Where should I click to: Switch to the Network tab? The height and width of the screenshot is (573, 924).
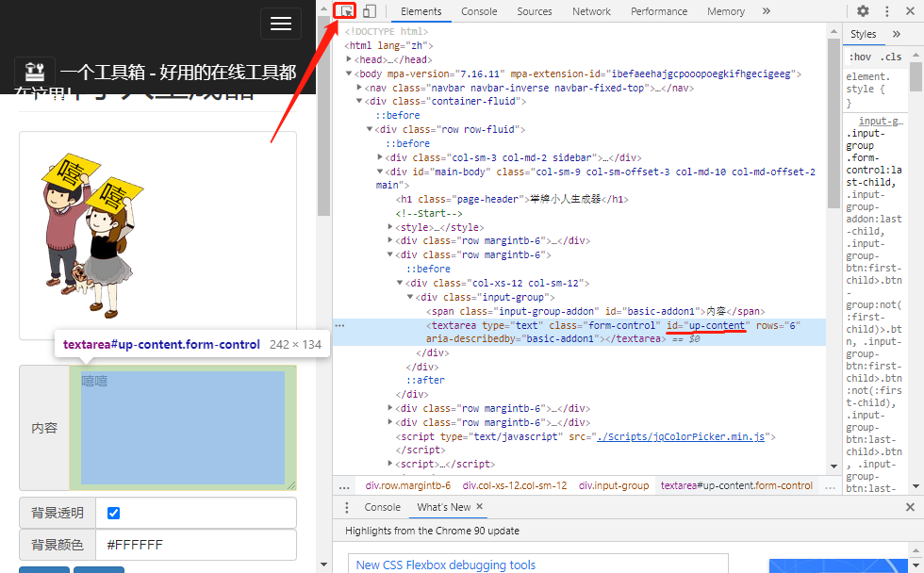[591, 11]
